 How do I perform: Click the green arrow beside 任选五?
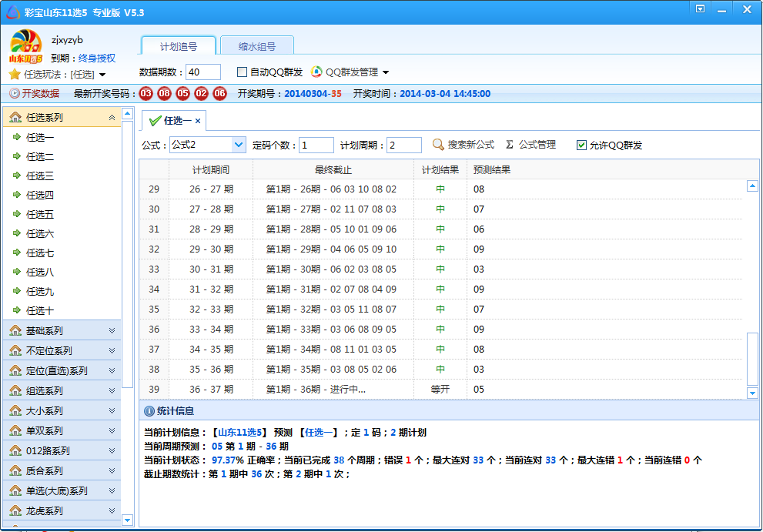pyautogui.click(x=17, y=214)
